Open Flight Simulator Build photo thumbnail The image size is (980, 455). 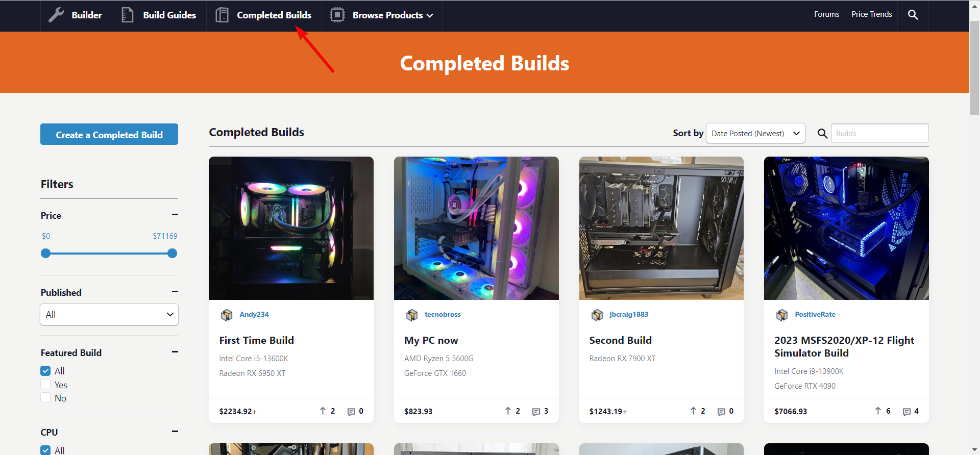click(846, 228)
